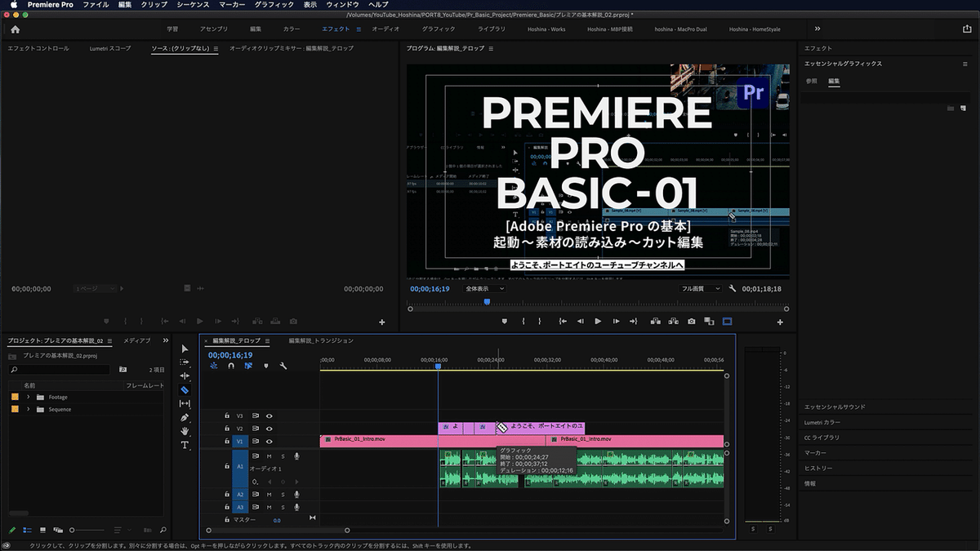Play the Program monitor

click(598, 322)
